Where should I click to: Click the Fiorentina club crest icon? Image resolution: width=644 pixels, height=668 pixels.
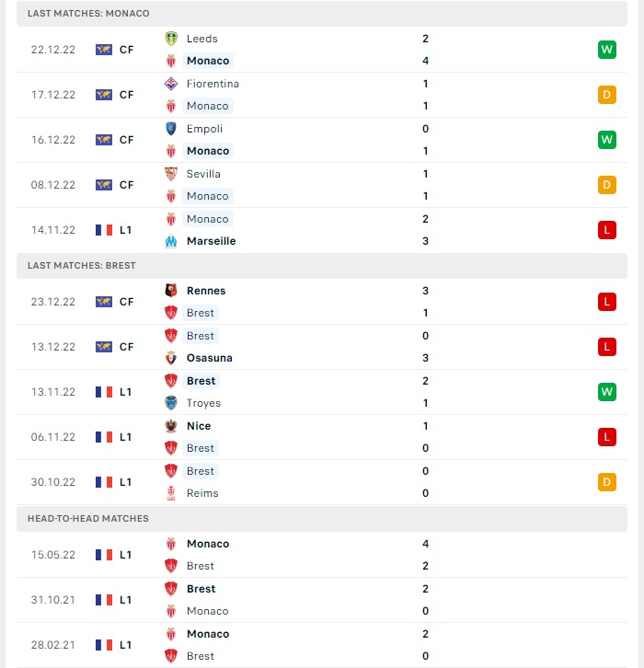coord(171,84)
